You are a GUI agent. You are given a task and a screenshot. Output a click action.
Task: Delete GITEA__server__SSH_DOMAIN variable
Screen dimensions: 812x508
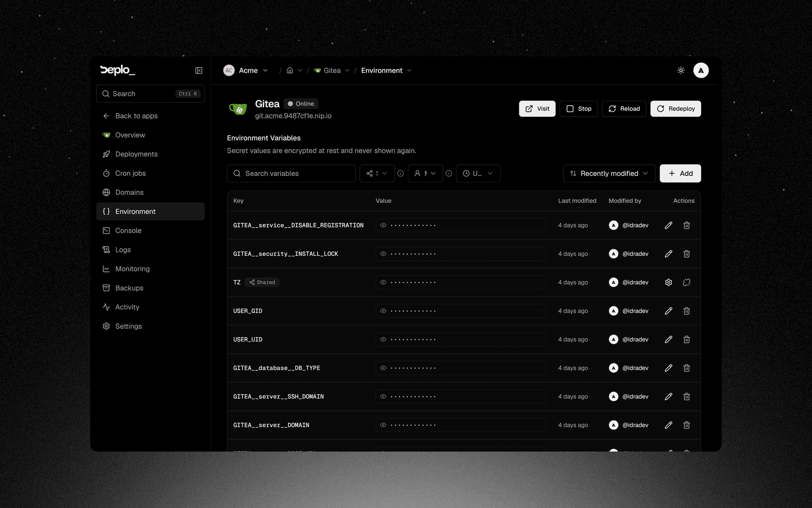(687, 397)
